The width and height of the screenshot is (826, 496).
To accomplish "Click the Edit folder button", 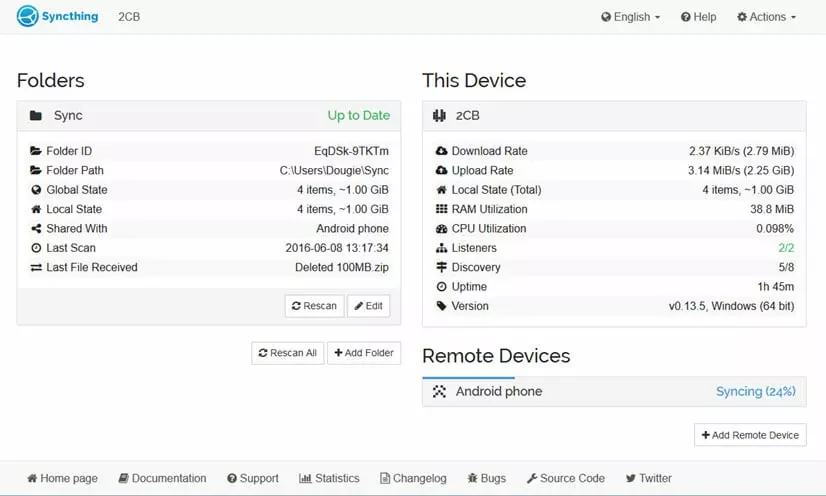I will (x=368, y=306).
